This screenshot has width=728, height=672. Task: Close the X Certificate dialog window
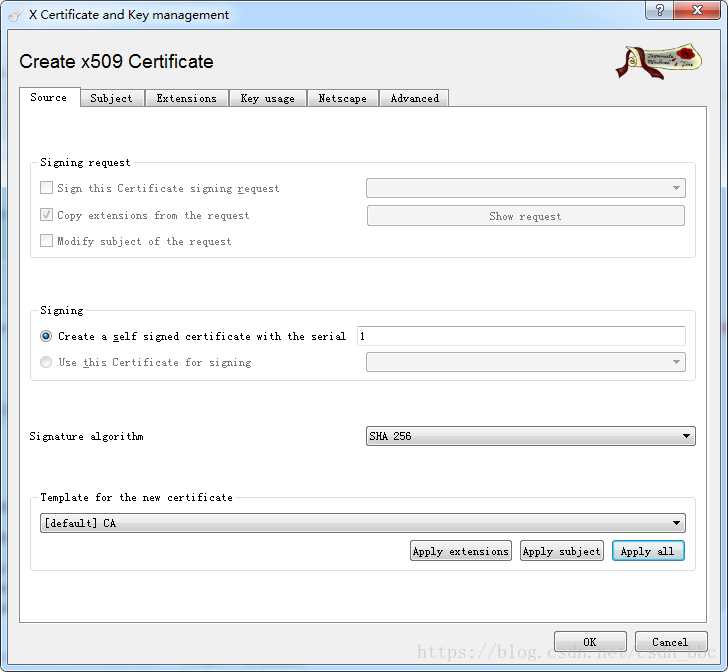[x=697, y=10]
